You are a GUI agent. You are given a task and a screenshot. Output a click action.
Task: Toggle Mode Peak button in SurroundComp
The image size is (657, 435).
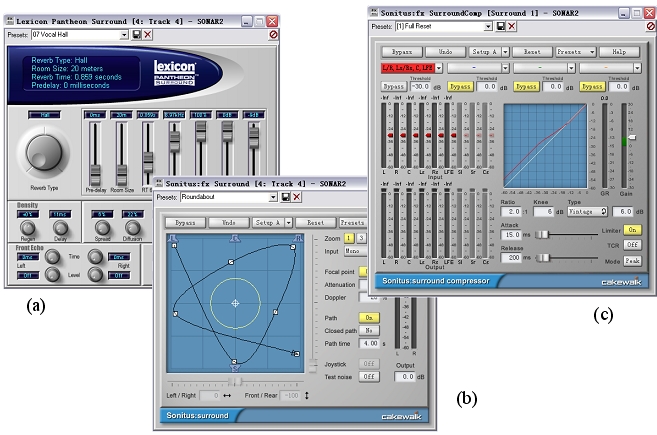(x=632, y=261)
